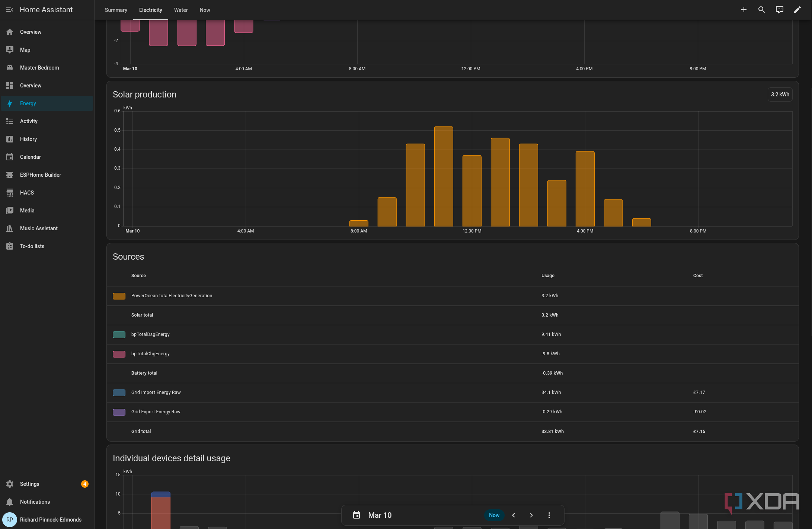Viewport: 812px width, 529px height.
Task: Open the first Overview sidebar item
Action: (x=47, y=32)
